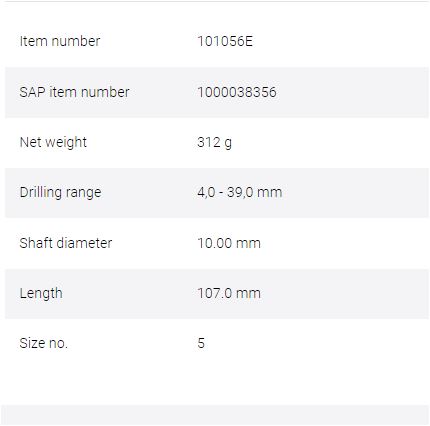Viewport: 430px width, 426px height.
Task: Click the Drilling range label
Action: point(60,193)
